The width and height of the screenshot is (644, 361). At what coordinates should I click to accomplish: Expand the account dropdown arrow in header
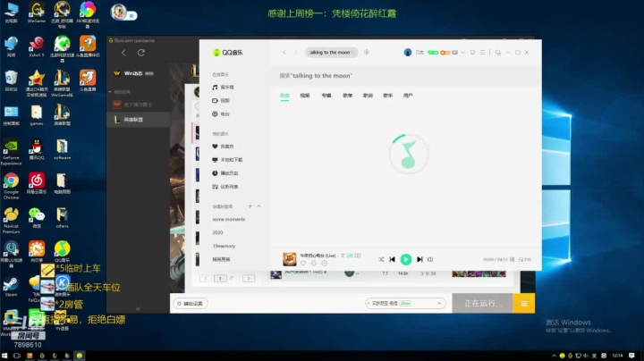463,53
